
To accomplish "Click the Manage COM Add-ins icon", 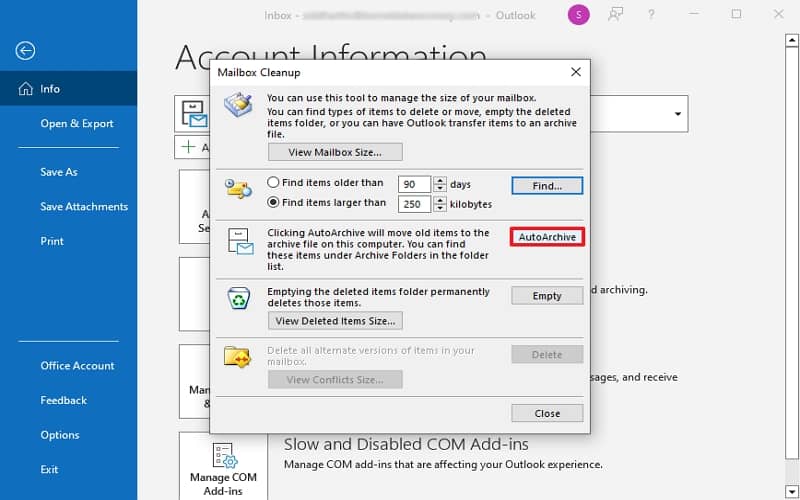I will pos(224,456).
